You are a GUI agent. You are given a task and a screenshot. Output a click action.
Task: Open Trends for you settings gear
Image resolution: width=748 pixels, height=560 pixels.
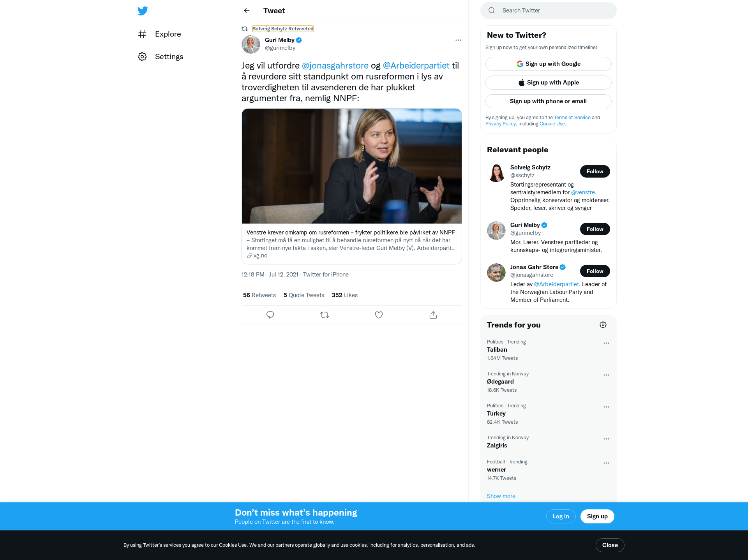(x=603, y=325)
